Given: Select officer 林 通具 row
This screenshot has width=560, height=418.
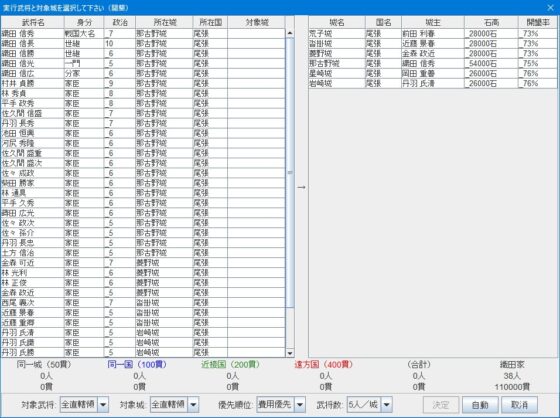Looking at the screenshot, I should [143, 193].
